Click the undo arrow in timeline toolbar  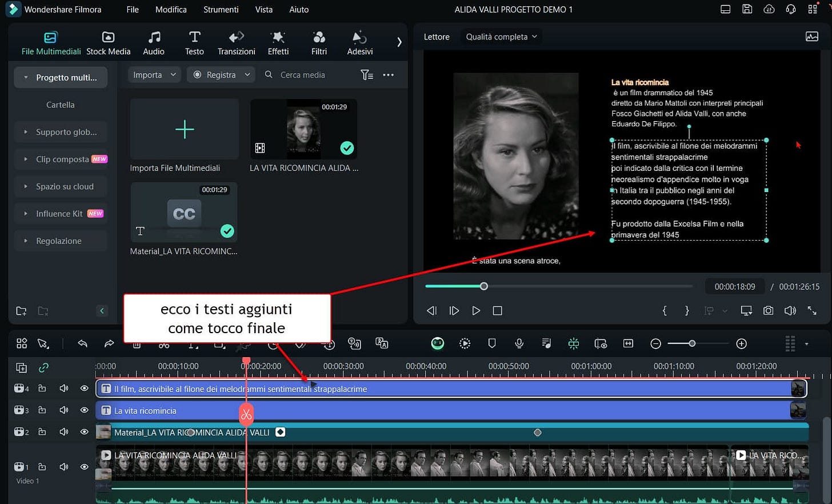click(x=83, y=343)
